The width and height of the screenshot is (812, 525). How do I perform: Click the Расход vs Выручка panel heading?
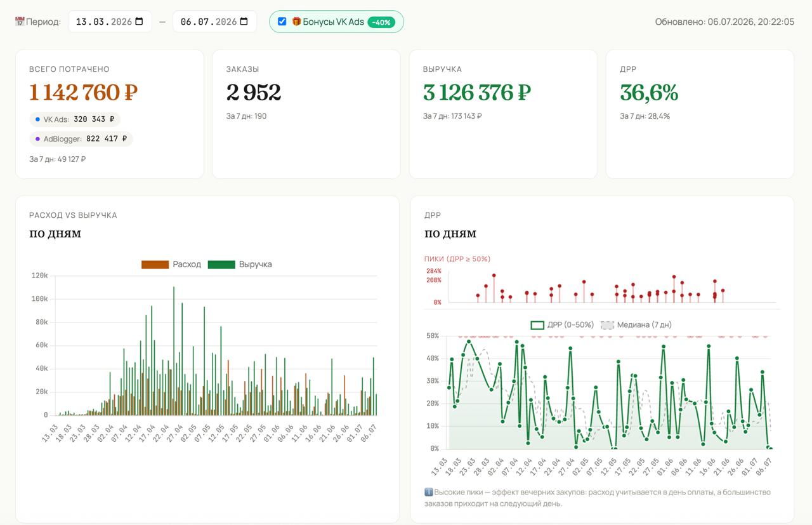[73, 215]
